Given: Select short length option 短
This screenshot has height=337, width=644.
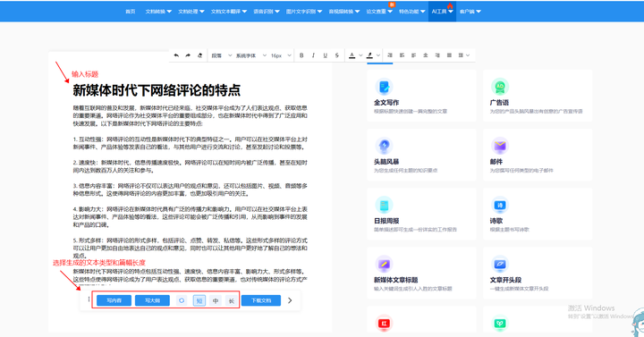Looking at the screenshot, I should [199, 300].
